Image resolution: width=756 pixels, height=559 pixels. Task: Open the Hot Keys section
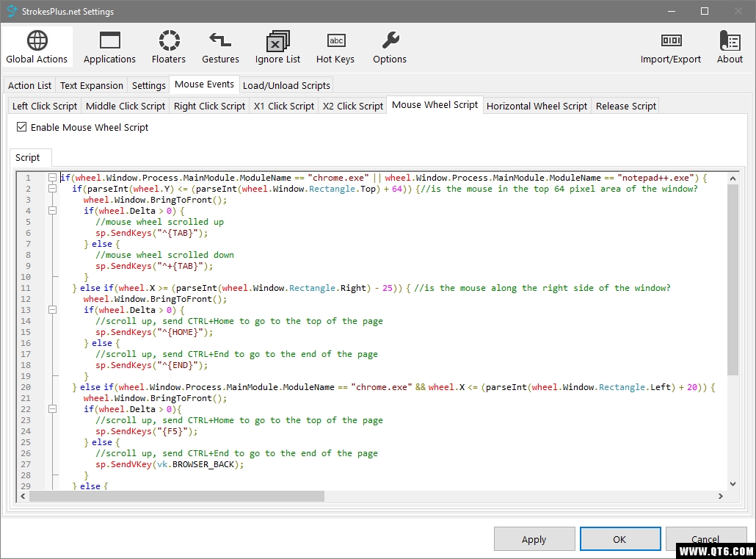[x=335, y=47]
